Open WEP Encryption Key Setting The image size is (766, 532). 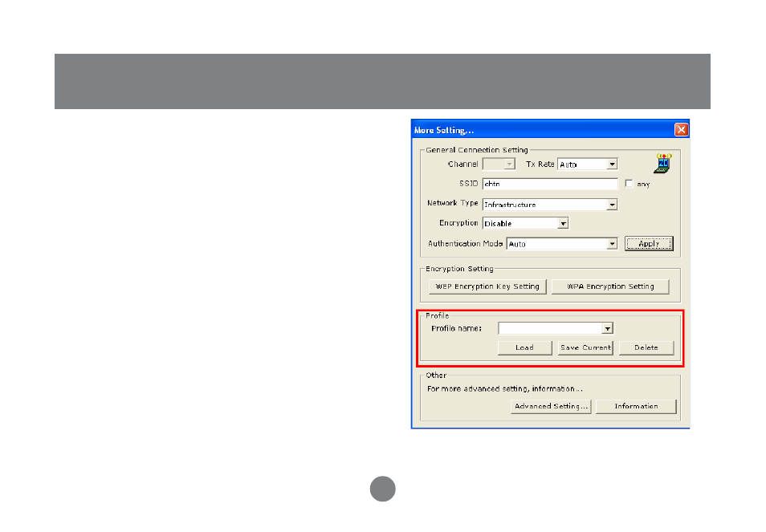click(x=487, y=286)
